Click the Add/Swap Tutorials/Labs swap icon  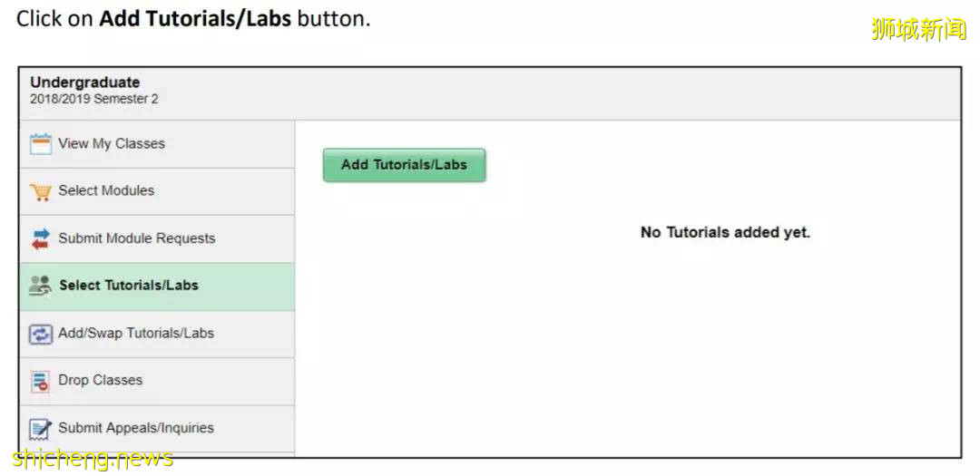[41, 334]
